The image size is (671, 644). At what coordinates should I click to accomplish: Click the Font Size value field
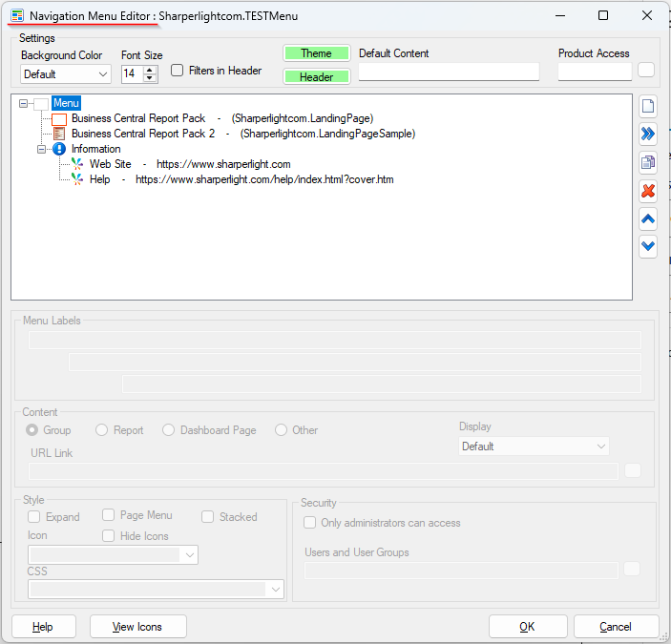pyautogui.click(x=133, y=74)
